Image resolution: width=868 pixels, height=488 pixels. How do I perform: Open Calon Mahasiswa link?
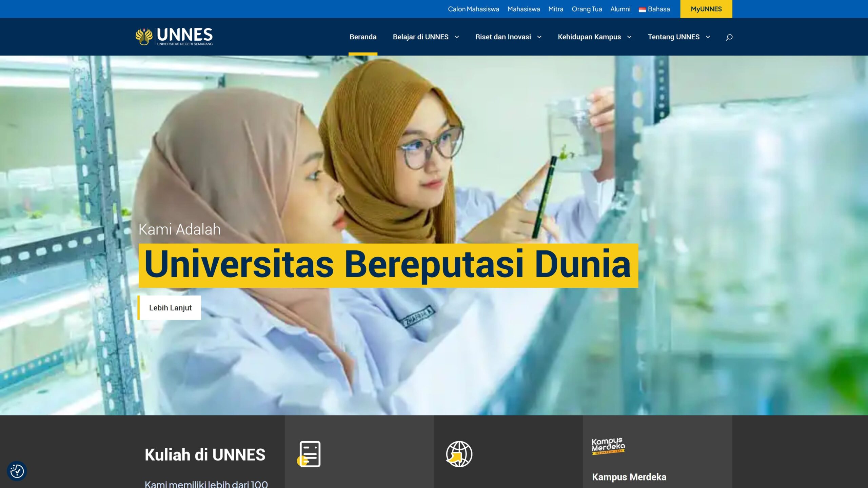tap(473, 9)
